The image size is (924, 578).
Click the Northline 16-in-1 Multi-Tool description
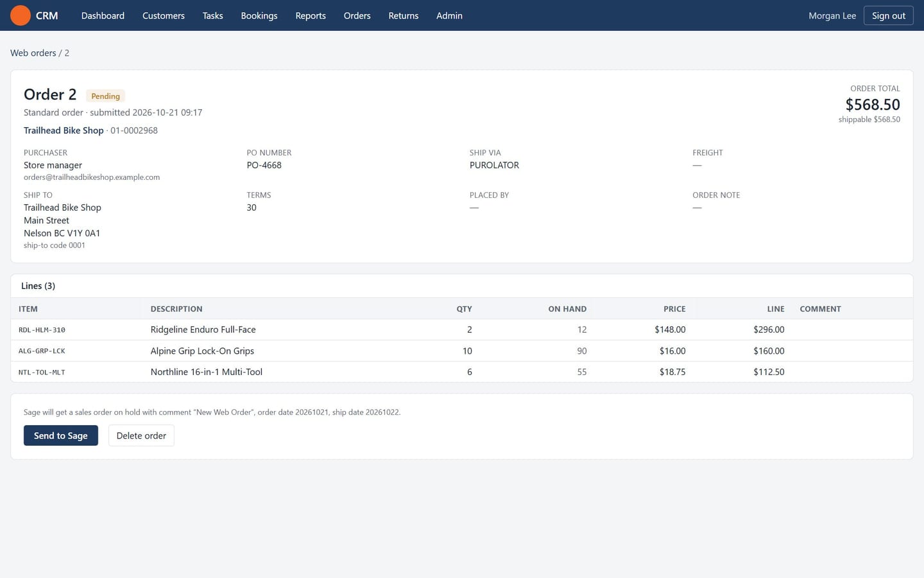coord(207,372)
